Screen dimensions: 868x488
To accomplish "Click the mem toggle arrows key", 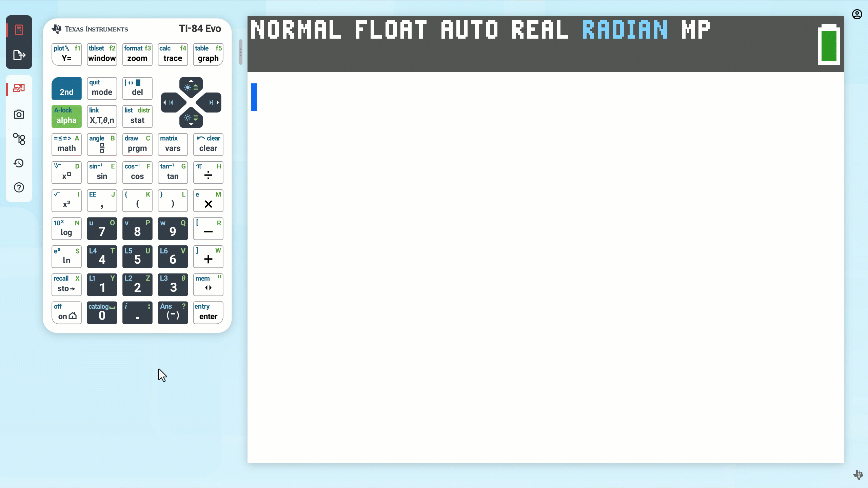I will [x=208, y=285].
